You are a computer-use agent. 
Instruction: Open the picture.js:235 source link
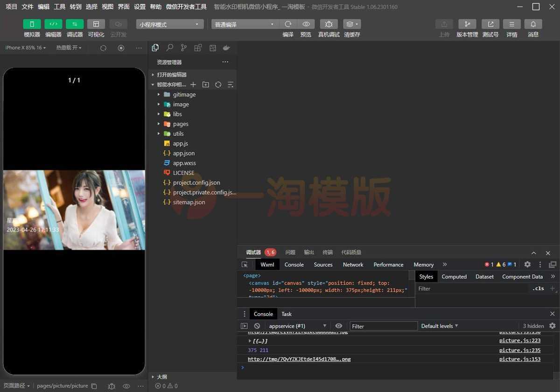(520, 350)
